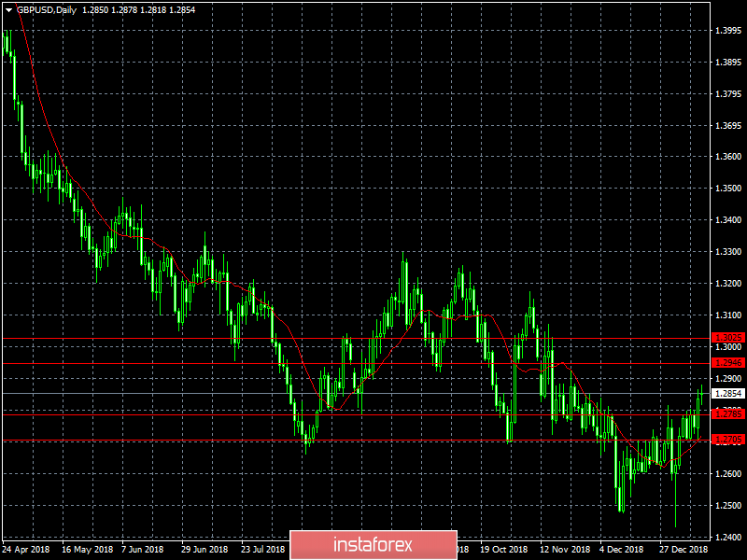Open the GBPUSD chart dropdown triangle
Screen dimensions: 747x560
(8, 10)
